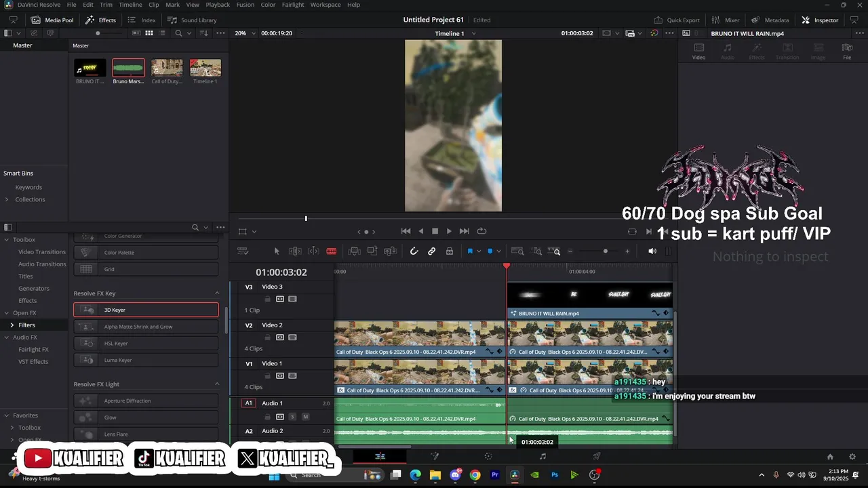Open flag color dropdown arrow
Image resolution: width=868 pixels, height=488 pixels.
[478, 251]
